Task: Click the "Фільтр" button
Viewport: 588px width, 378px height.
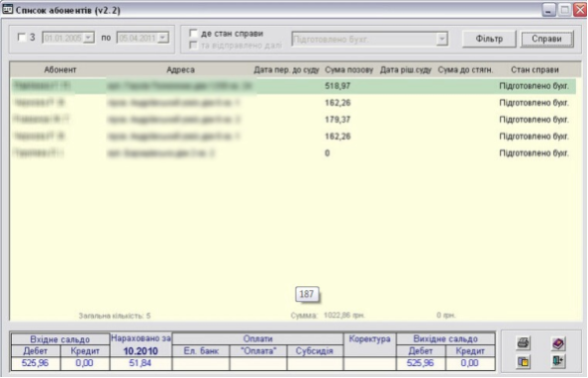Action: coord(489,39)
